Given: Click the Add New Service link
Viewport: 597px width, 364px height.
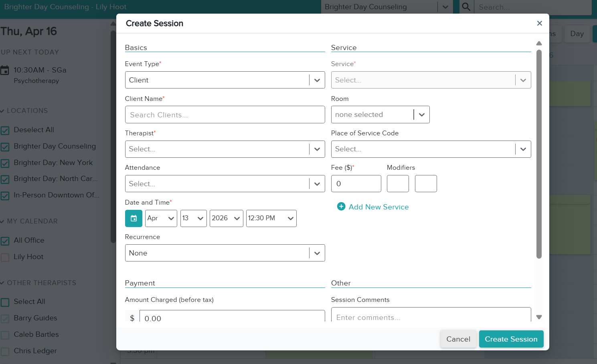Looking at the screenshot, I should tap(378, 207).
